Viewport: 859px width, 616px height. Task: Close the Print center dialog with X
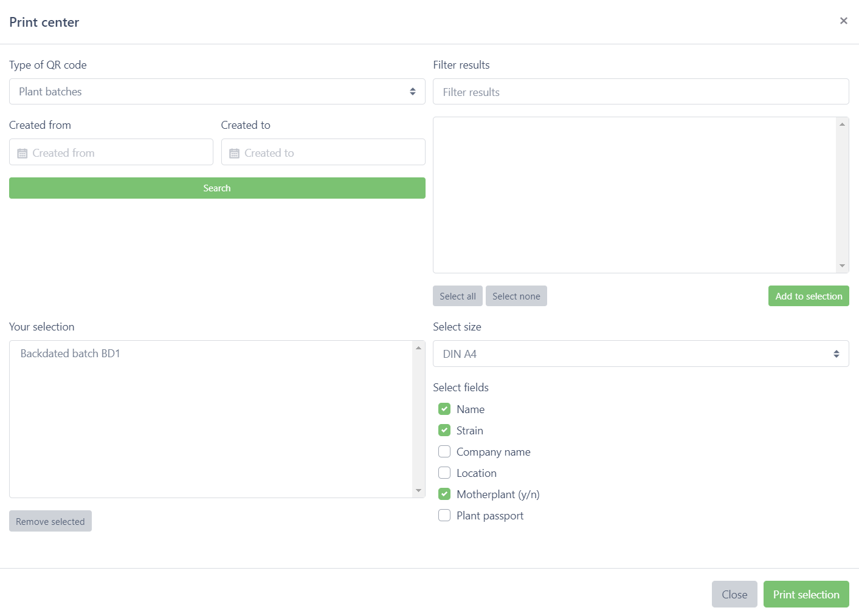click(843, 21)
